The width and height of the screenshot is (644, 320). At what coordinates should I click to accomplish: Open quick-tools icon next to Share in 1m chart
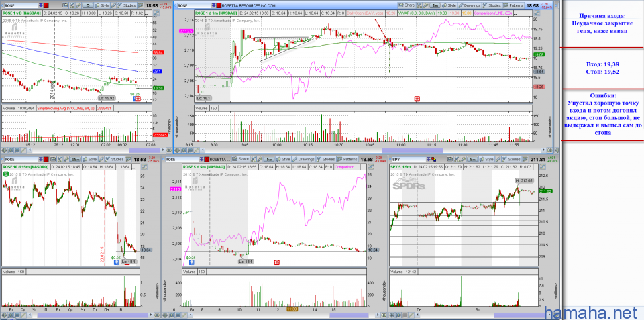(419, 5)
